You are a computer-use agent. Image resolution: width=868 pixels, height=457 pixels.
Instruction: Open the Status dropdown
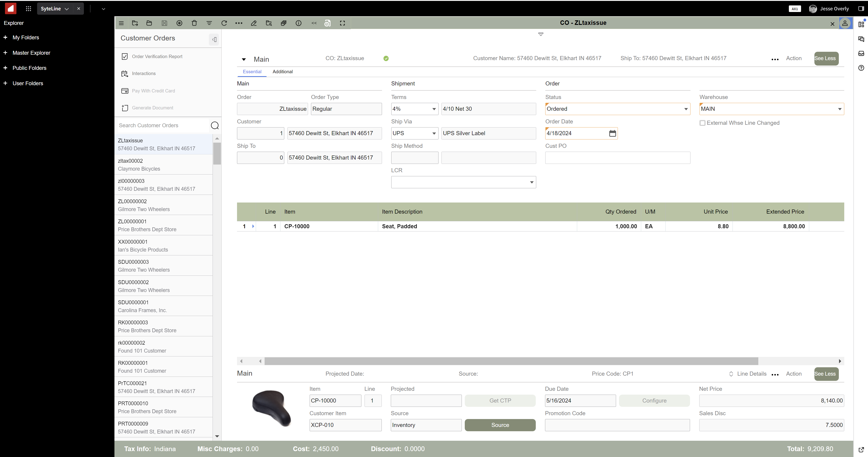click(686, 109)
